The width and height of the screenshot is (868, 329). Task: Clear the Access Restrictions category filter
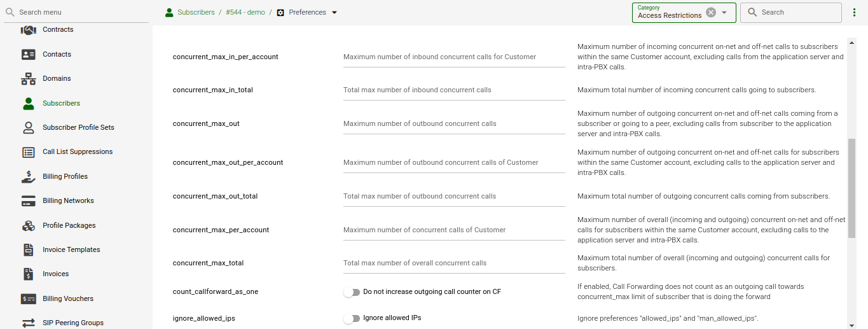pyautogui.click(x=711, y=13)
